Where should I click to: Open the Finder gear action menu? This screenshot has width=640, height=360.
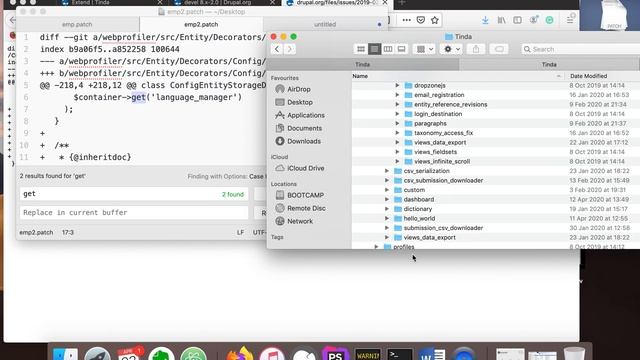(x=451, y=49)
